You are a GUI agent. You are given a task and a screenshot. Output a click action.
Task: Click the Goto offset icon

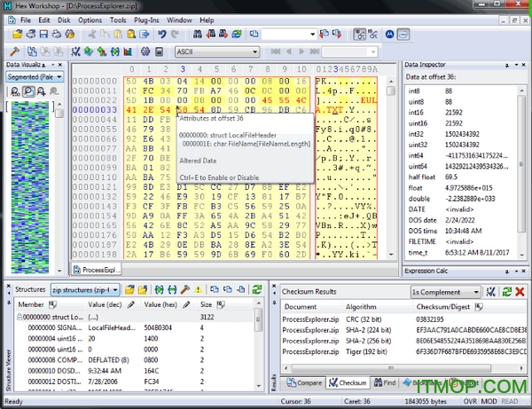(254, 34)
